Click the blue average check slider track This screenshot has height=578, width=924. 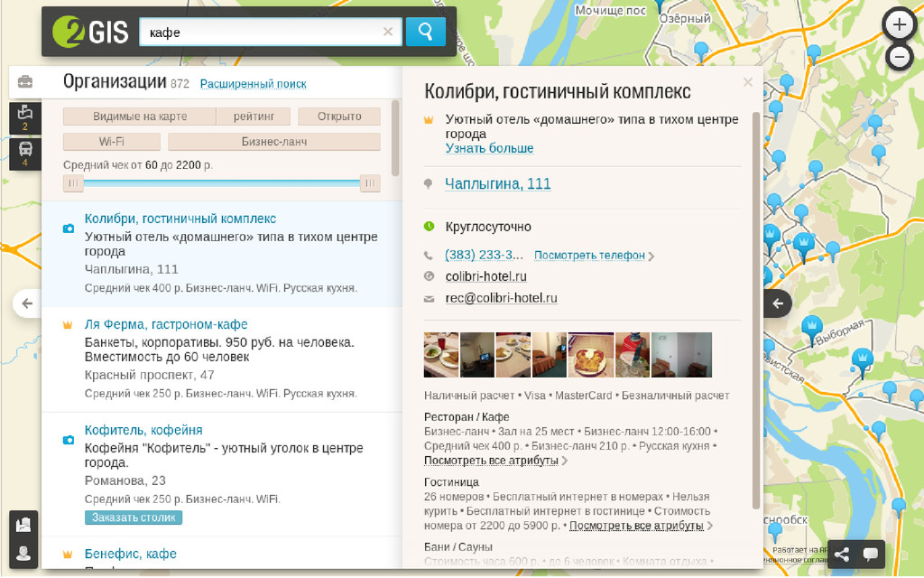(222, 183)
